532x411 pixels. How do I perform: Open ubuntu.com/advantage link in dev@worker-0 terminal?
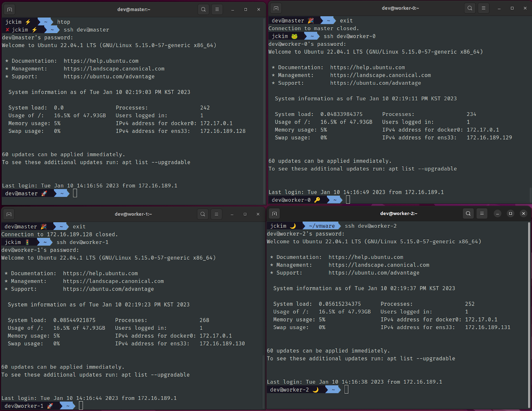375,83
